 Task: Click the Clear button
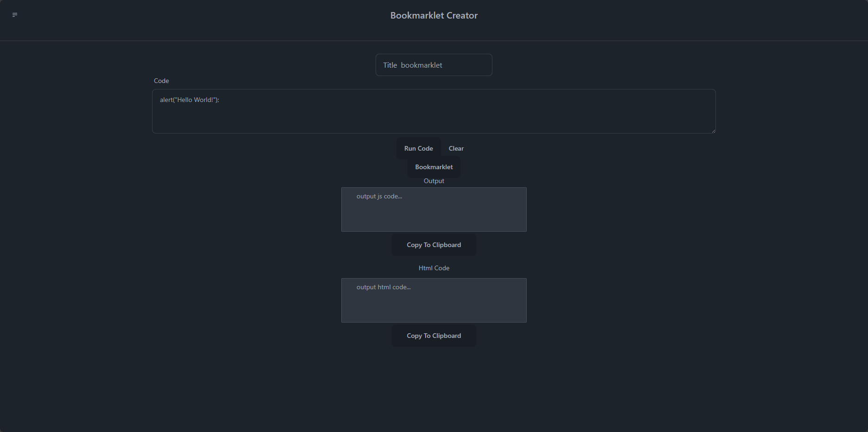456,148
